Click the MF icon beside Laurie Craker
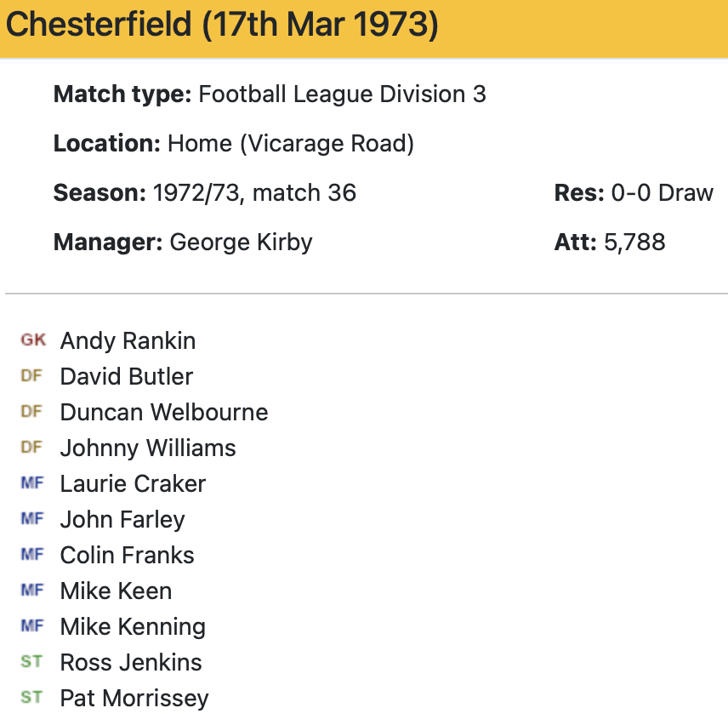Image resolution: width=728 pixels, height=725 pixels. (31, 483)
